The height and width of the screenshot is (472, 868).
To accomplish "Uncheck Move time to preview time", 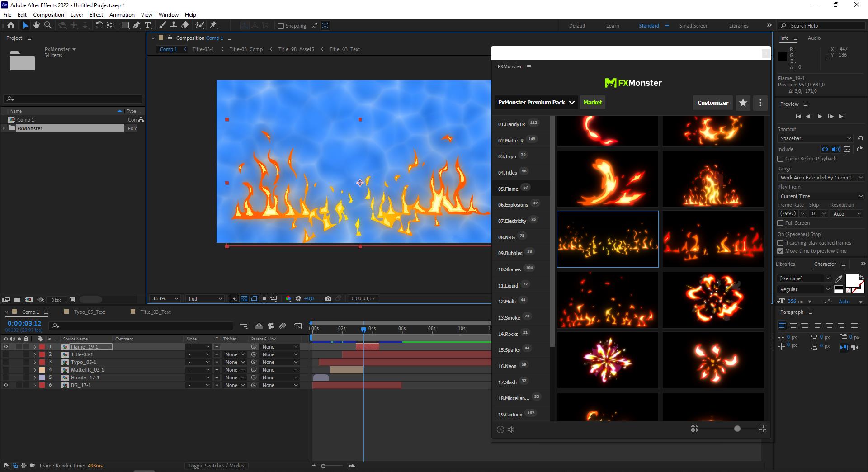I will click(x=780, y=251).
